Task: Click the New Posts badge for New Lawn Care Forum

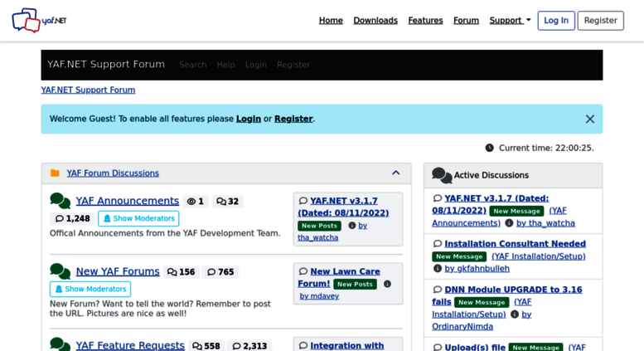Action: (x=355, y=284)
